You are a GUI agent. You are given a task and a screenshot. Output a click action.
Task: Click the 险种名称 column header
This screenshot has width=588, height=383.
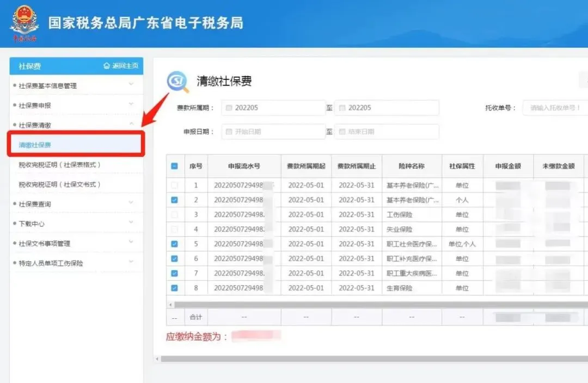point(412,166)
